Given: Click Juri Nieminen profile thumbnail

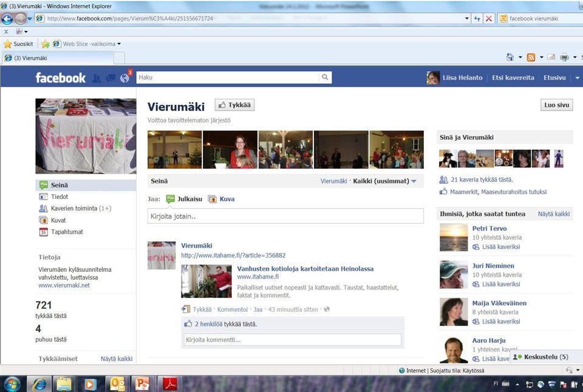Looking at the screenshot, I should [454, 275].
